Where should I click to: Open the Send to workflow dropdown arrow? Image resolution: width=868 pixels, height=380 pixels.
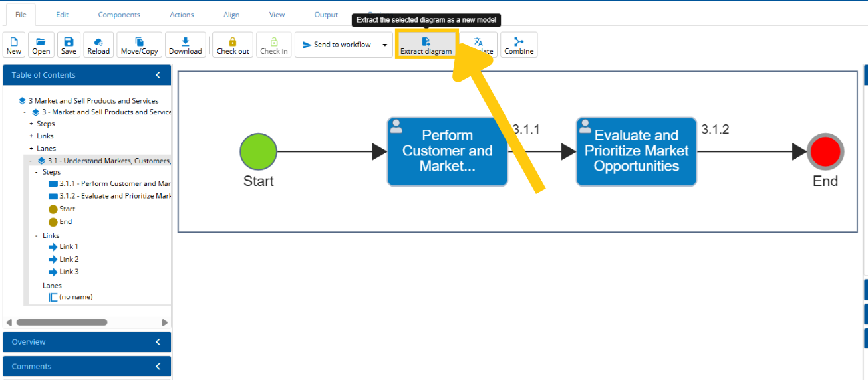(384, 45)
